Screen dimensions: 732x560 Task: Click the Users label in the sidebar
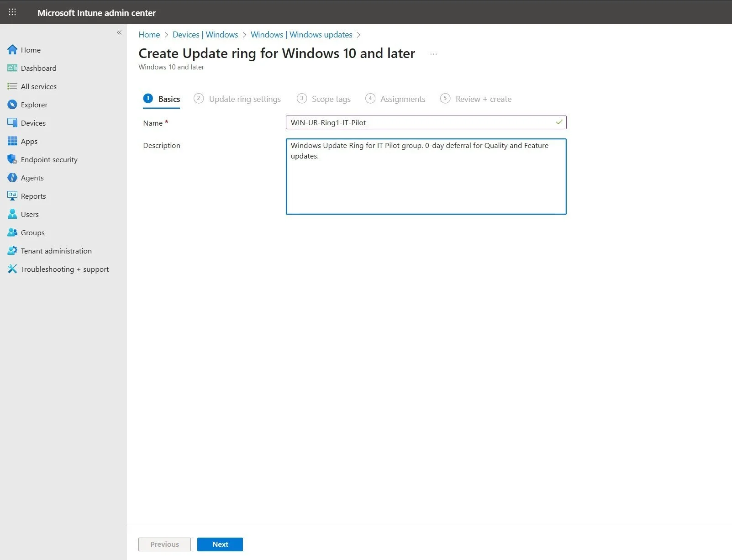click(30, 215)
